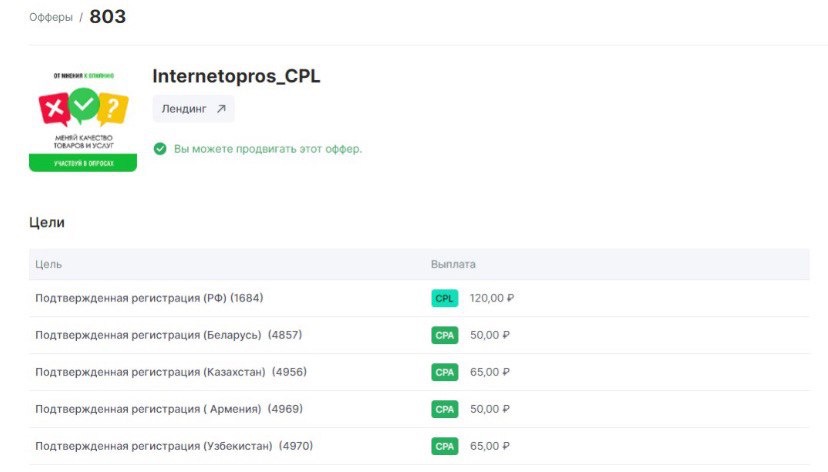Click the CPA badge in the Армения row
This screenshot has width=828, height=472.
click(445, 409)
